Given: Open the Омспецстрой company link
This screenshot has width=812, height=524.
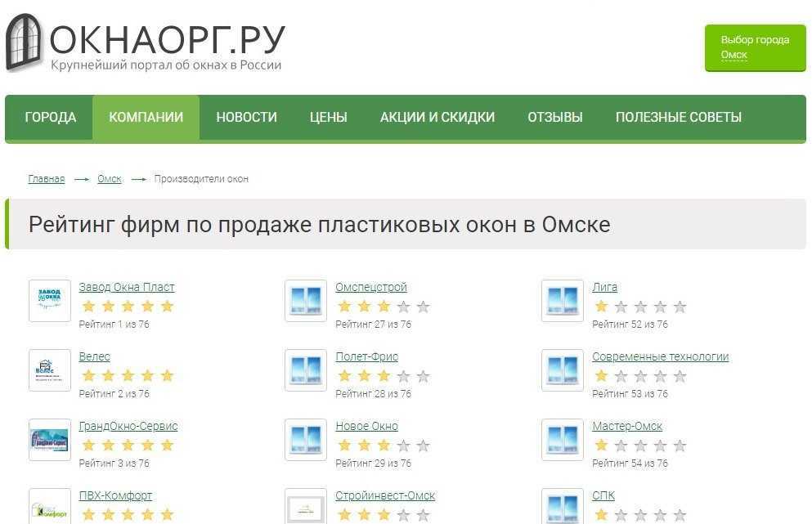Looking at the screenshot, I should [x=371, y=287].
